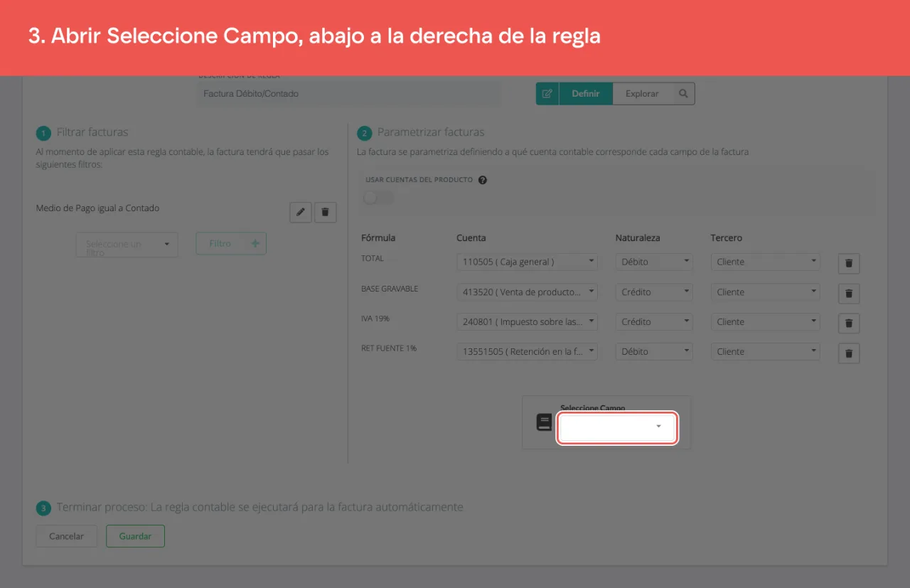Open Tercero dropdown on the BASE GRAVABLE row
Image resolution: width=910 pixels, height=588 pixels.
pos(766,292)
